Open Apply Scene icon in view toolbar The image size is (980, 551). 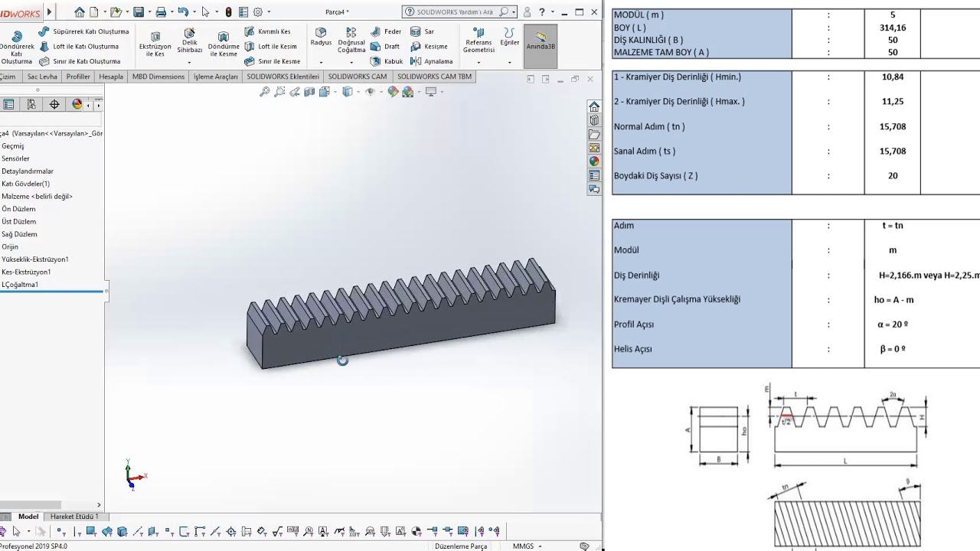[407, 92]
